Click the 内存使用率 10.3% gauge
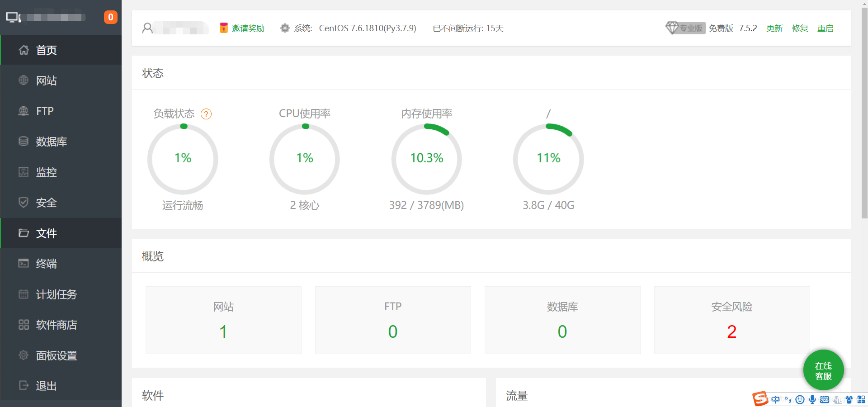The height and width of the screenshot is (407, 868). [x=427, y=159]
